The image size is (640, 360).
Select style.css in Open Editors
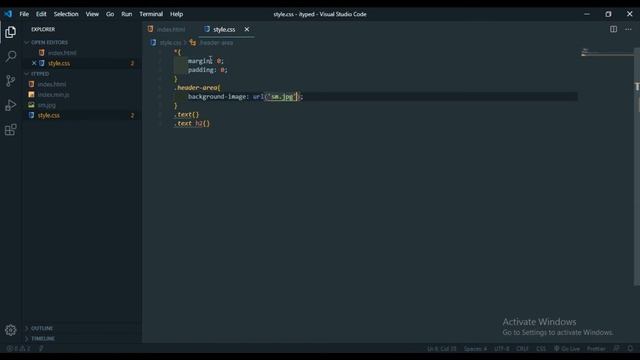(59, 63)
